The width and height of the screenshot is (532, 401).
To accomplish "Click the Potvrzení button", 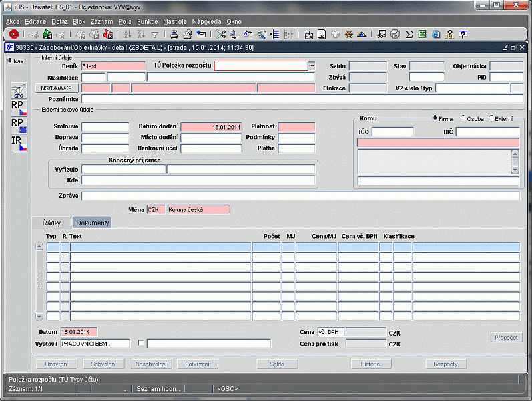I will pos(198,364).
